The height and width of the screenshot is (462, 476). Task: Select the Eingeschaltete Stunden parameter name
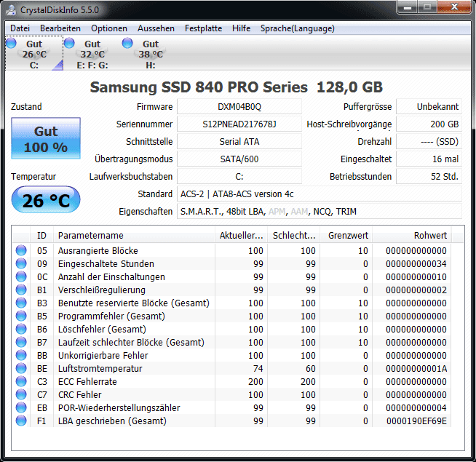point(106,264)
